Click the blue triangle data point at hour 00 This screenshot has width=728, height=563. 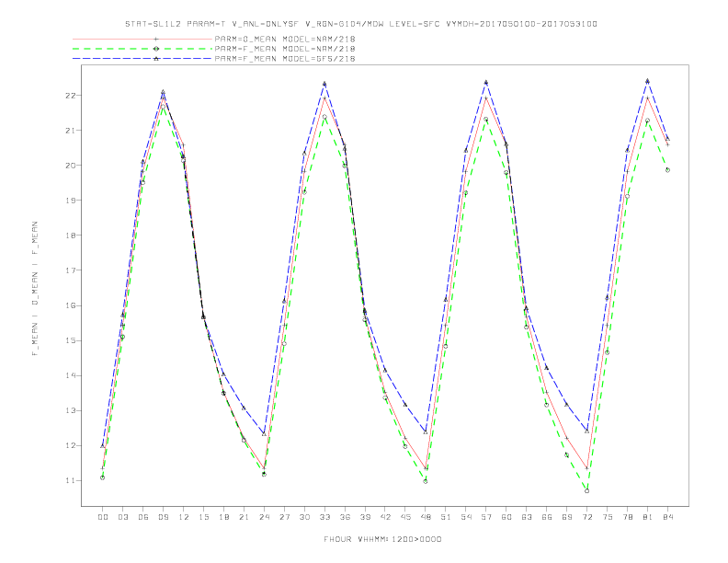click(x=103, y=445)
